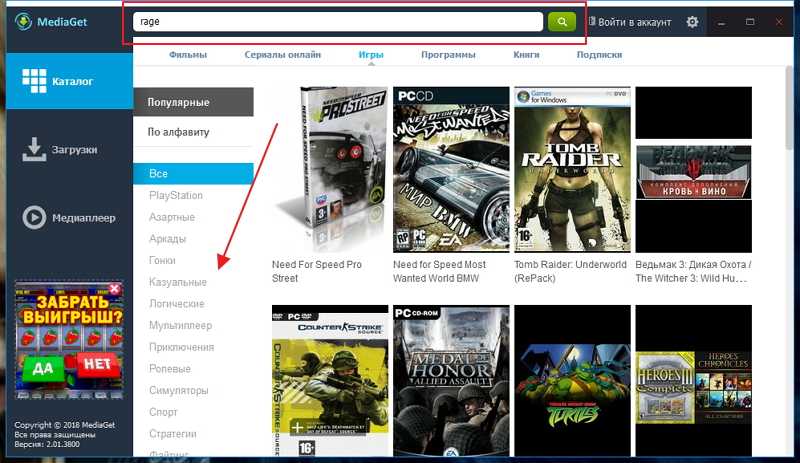This screenshot has width=800, height=463.
Task: Click the 'Need For Speed Pro Street' title
Action: click(317, 271)
